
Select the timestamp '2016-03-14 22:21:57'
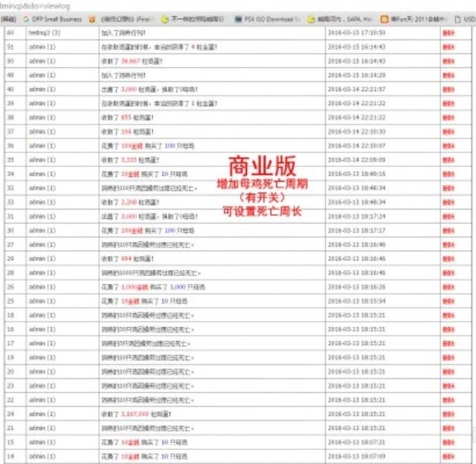pyautogui.click(x=356, y=89)
